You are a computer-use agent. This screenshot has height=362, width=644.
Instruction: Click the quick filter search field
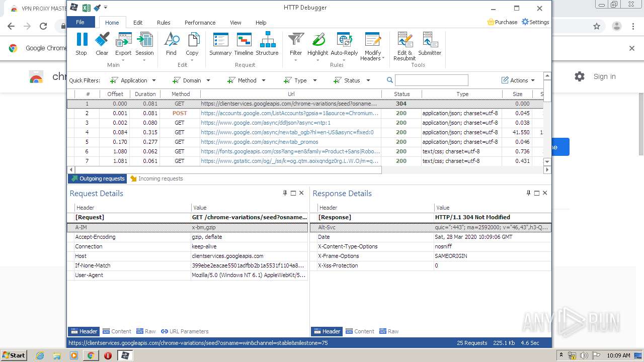click(432, 80)
